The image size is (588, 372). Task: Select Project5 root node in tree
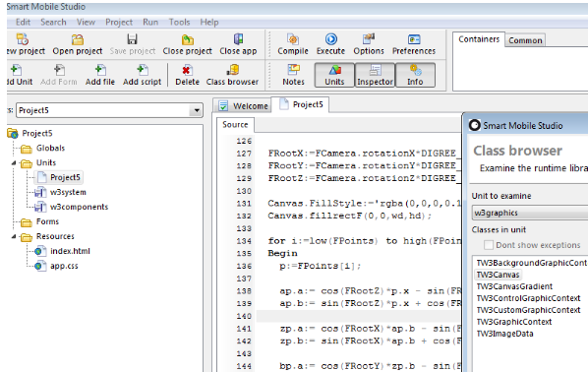37,133
